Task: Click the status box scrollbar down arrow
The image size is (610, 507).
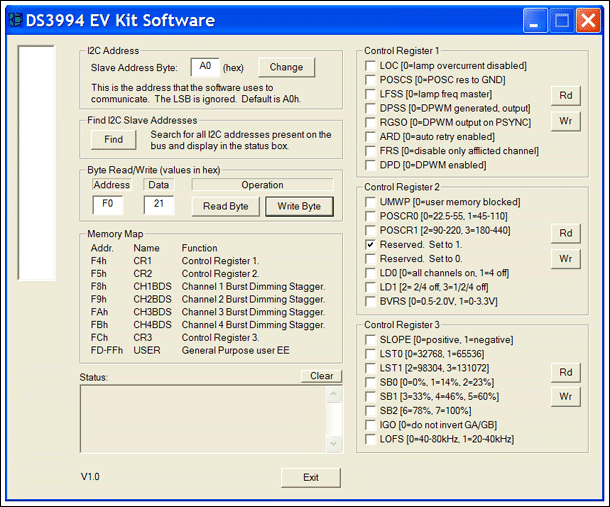Action: click(x=333, y=444)
